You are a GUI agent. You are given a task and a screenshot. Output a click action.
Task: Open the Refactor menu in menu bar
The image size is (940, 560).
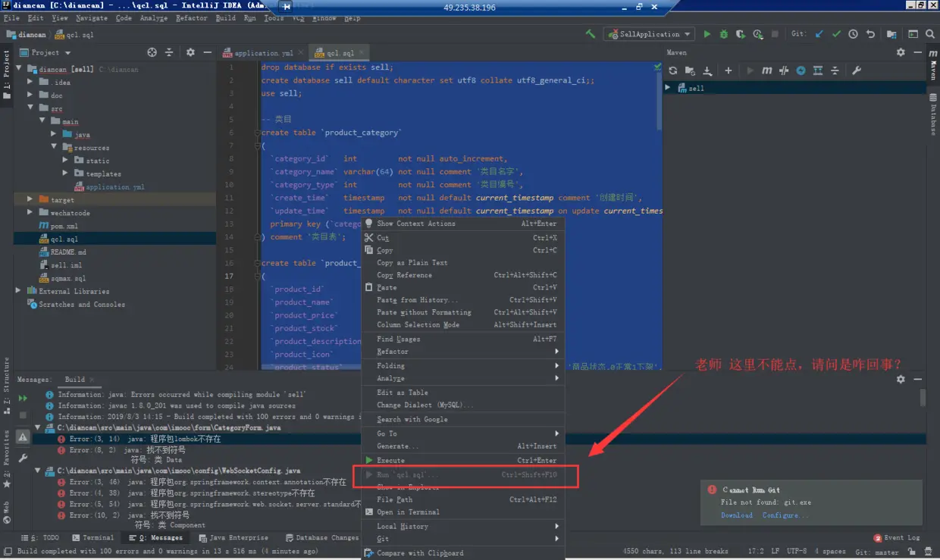(x=192, y=18)
